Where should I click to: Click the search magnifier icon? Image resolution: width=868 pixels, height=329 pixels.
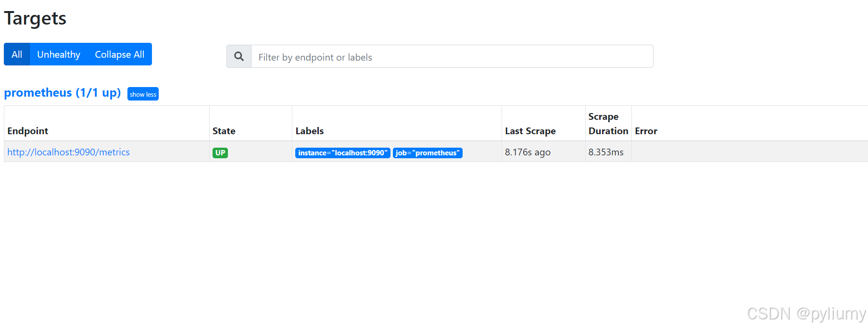pos(239,56)
